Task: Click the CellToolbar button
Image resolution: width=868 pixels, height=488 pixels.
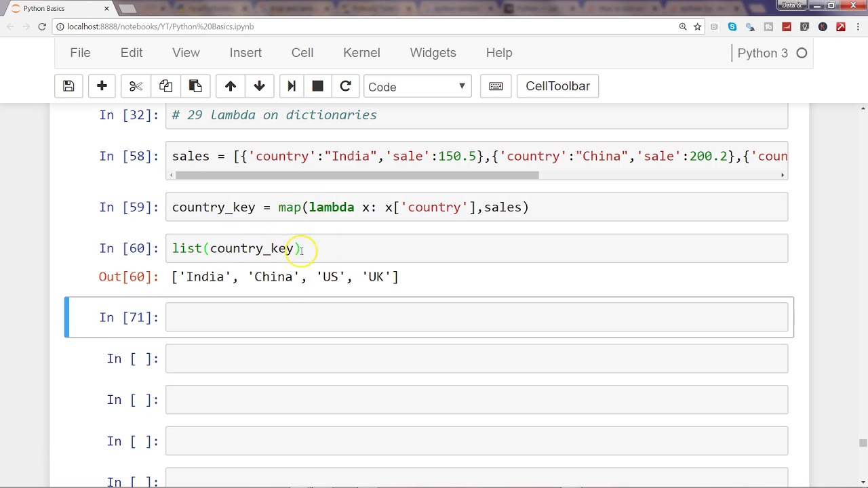Action: click(557, 86)
